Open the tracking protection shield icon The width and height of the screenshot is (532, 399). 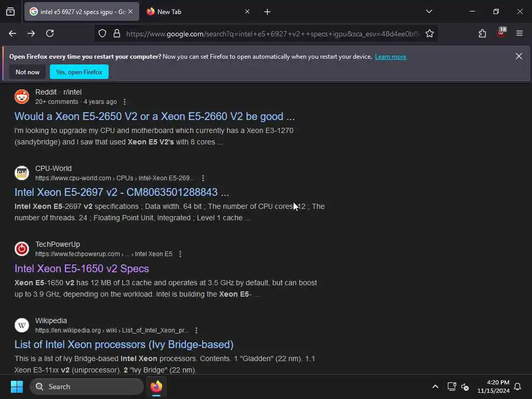[x=102, y=33]
